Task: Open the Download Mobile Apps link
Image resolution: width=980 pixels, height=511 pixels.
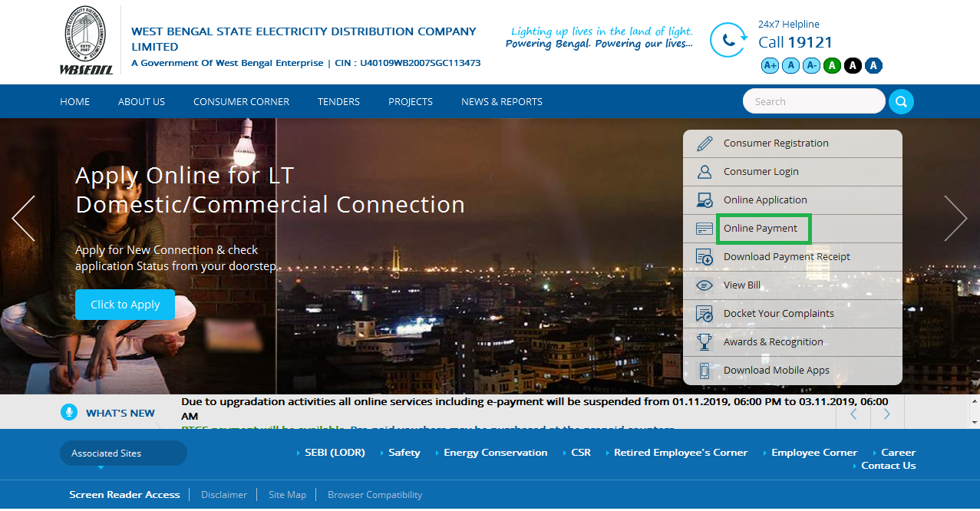Action: [777, 371]
